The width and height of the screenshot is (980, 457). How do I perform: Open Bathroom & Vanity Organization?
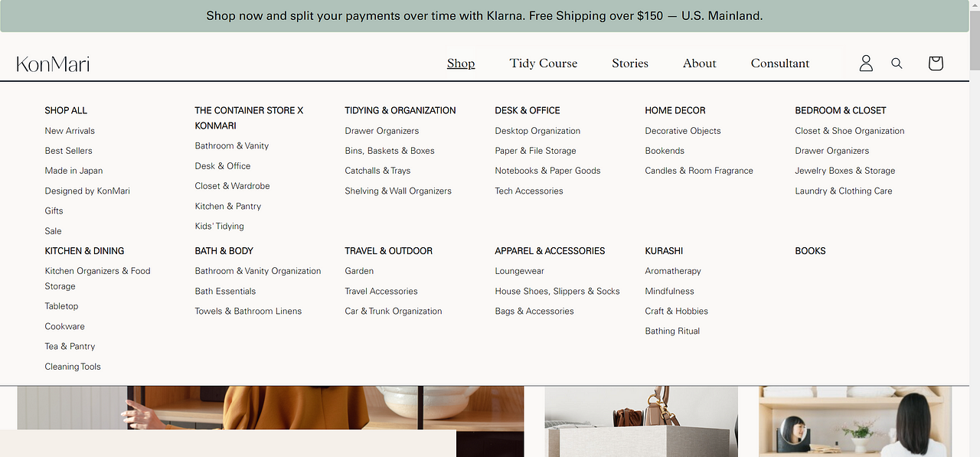click(x=258, y=271)
